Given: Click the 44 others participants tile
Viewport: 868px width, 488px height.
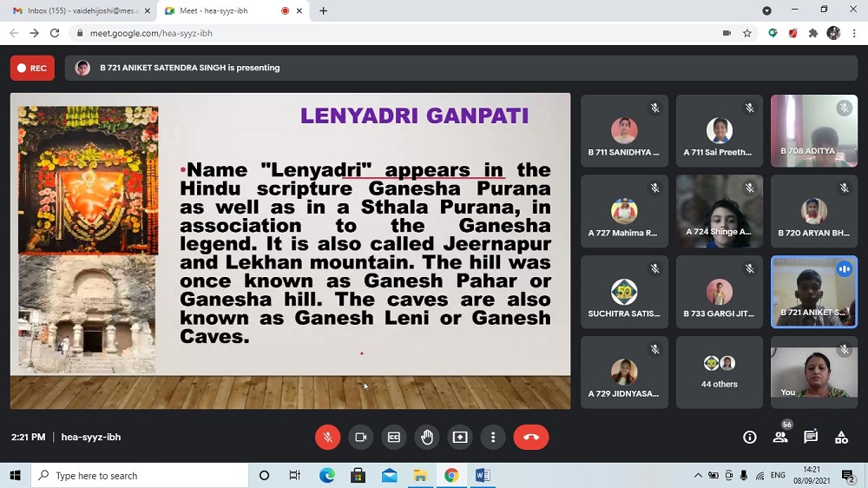Looking at the screenshot, I should point(719,373).
